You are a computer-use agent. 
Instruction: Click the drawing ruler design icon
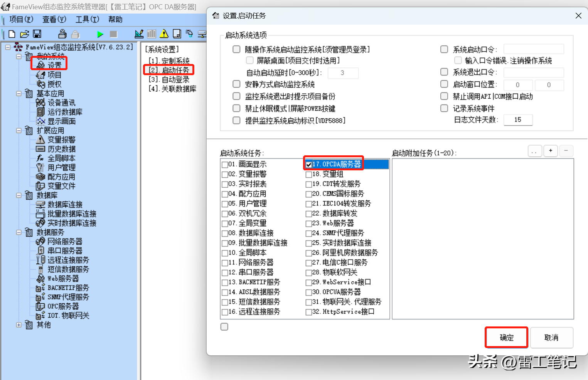pyautogui.click(x=139, y=34)
